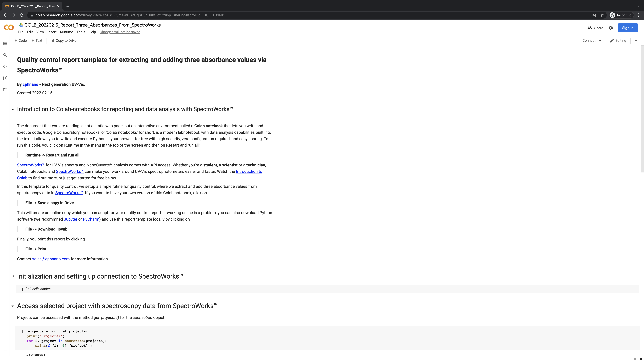Viewport: 644px width, 362px height.
Task: Add a new Code cell
Action: pyautogui.click(x=21, y=40)
